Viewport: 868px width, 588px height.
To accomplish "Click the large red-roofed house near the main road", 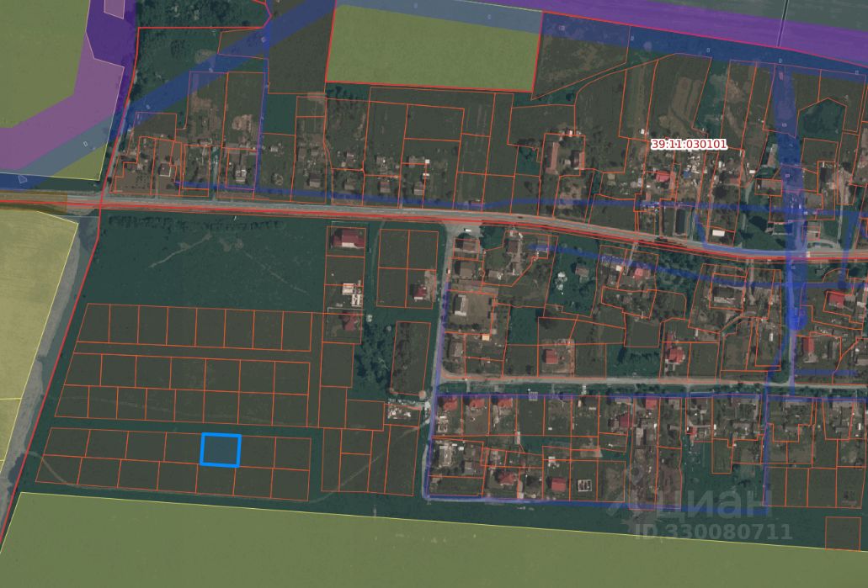I will click(349, 238).
